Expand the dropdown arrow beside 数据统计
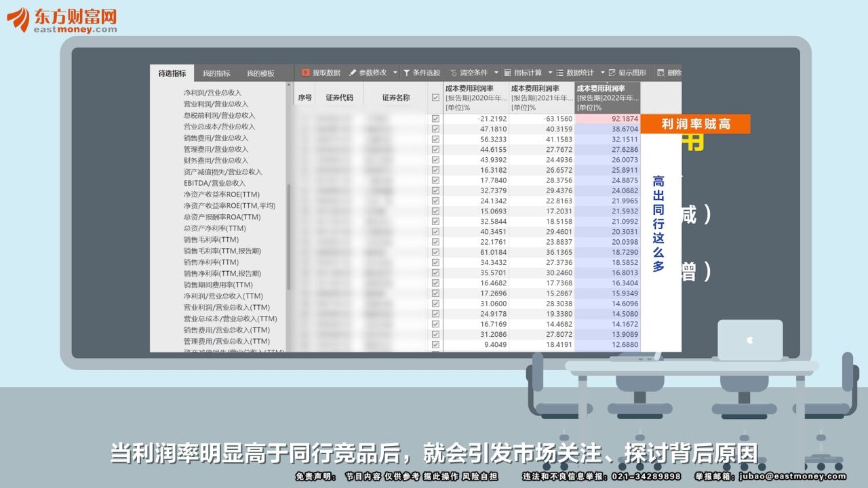Image resolution: width=868 pixels, height=488 pixels. point(602,73)
